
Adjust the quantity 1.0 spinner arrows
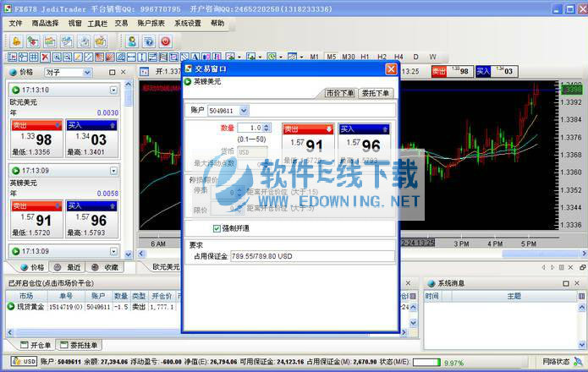[267, 128]
